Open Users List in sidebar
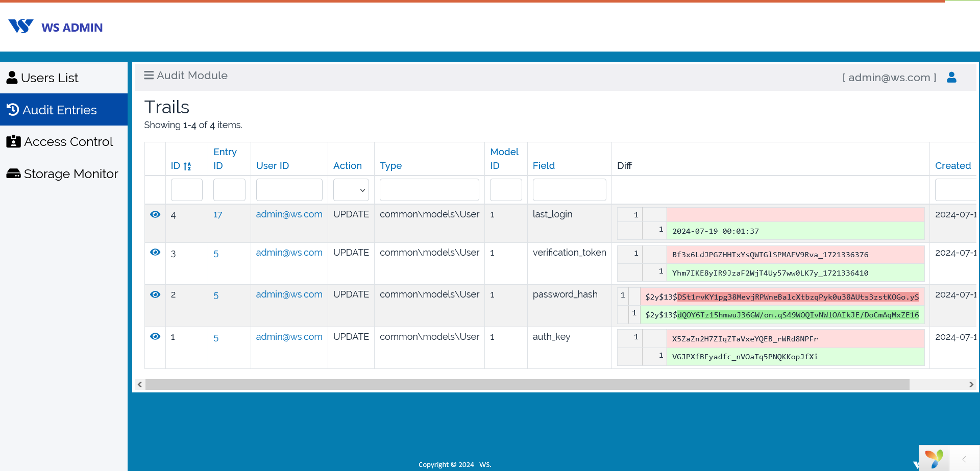980x471 pixels. (50, 78)
